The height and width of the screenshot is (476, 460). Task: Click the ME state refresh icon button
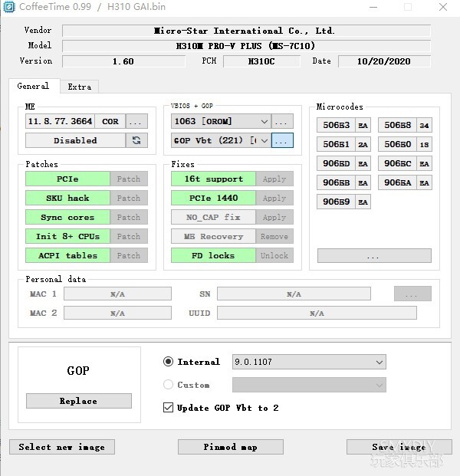[x=136, y=140]
